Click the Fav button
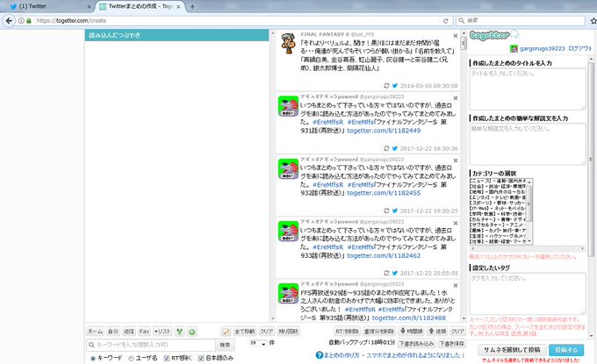This screenshot has width=597, height=364. pos(144,332)
